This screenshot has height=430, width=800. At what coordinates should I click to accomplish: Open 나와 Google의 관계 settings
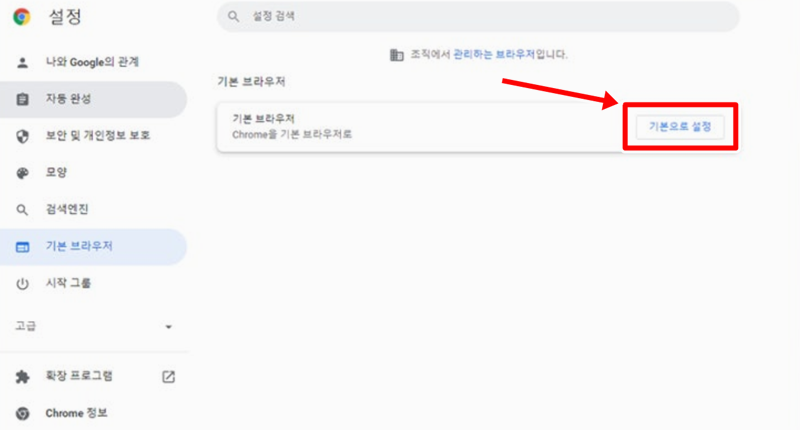click(93, 62)
